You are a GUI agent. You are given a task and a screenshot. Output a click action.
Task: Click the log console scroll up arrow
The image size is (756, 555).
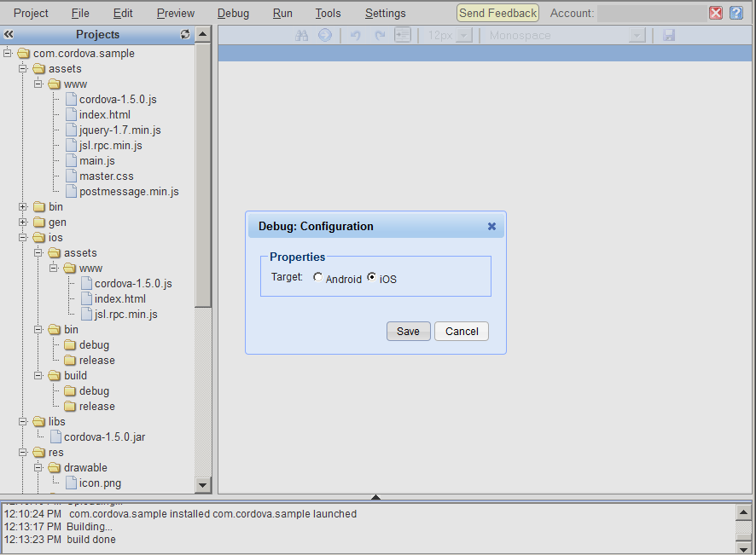click(743, 512)
